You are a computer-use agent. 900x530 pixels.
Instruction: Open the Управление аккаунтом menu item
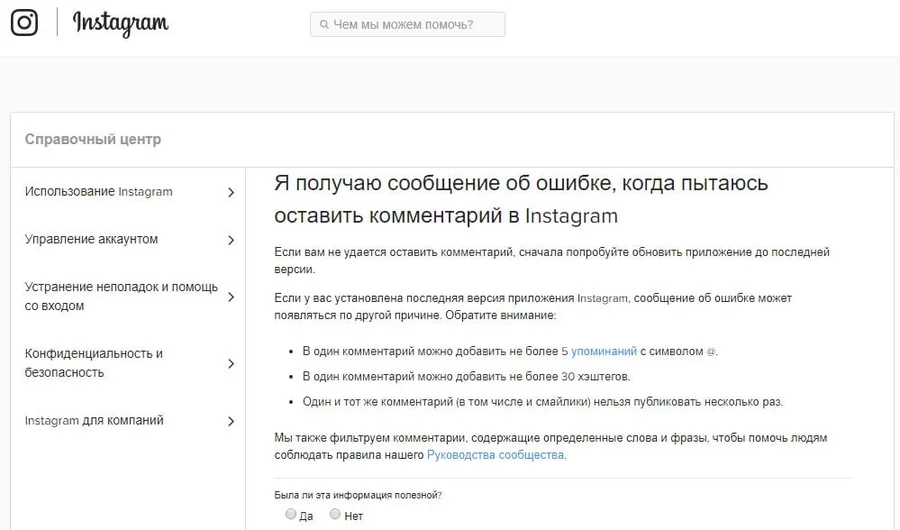[x=91, y=240]
